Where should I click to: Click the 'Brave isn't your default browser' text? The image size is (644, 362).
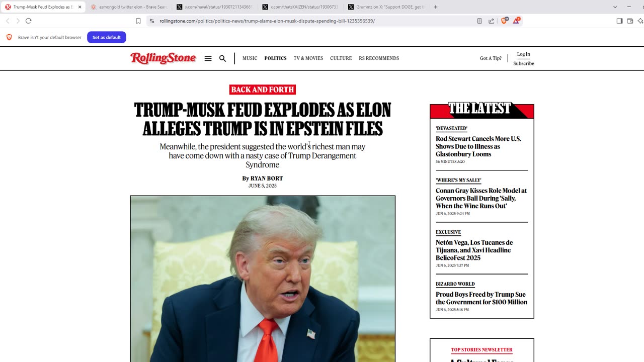[x=49, y=37]
